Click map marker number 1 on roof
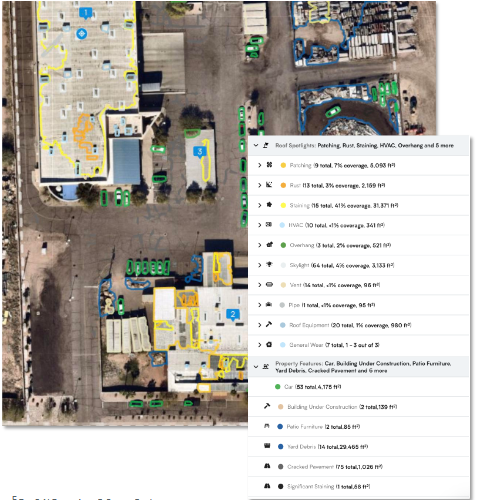Image resolution: width=483 pixels, height=500 pixels. pos(86,13)
